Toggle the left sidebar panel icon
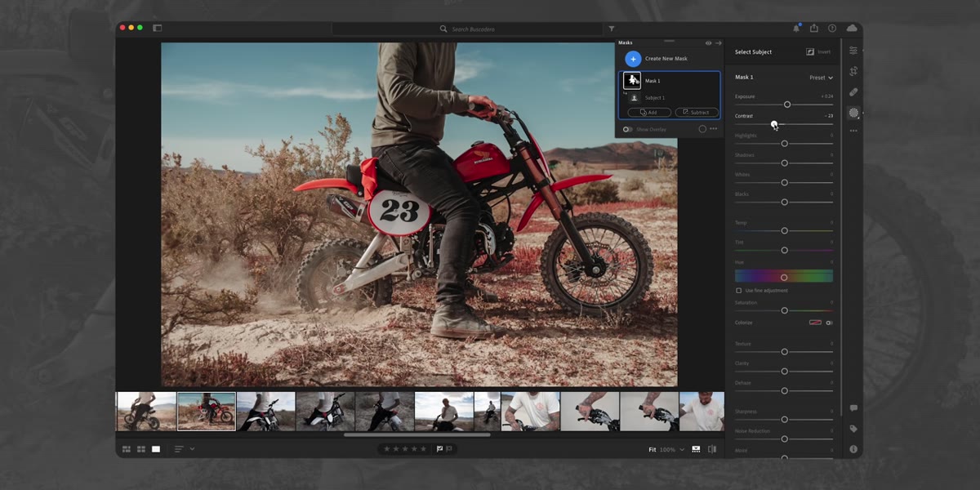Viewport: 980px width, 490px height. coord(158,28)
